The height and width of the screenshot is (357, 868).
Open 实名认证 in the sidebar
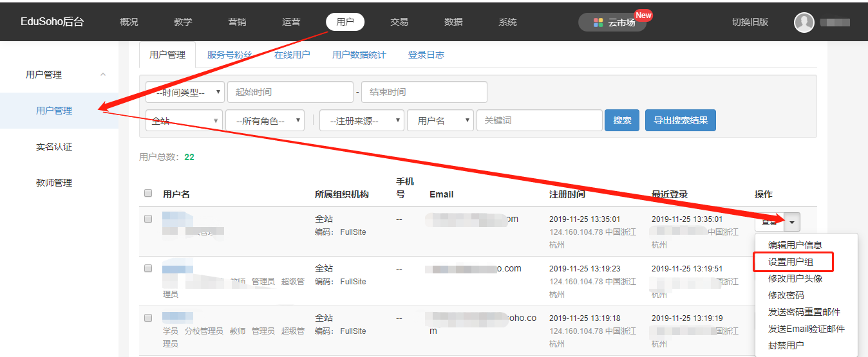pyautogui.click(x=54, y=147)
